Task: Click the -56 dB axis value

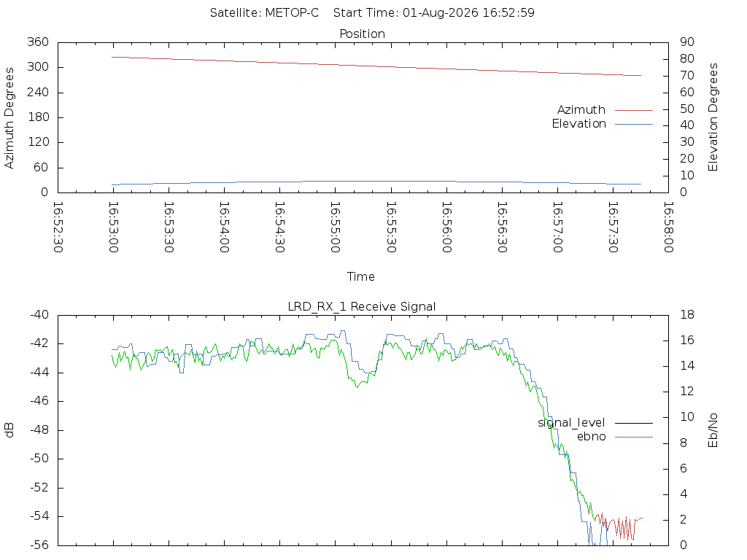Action: (39, 545)
